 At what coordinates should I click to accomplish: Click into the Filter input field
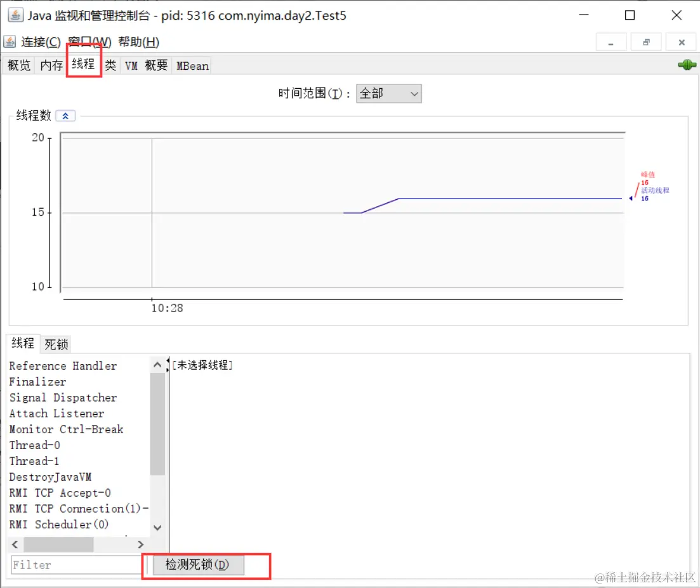[76, 565]
